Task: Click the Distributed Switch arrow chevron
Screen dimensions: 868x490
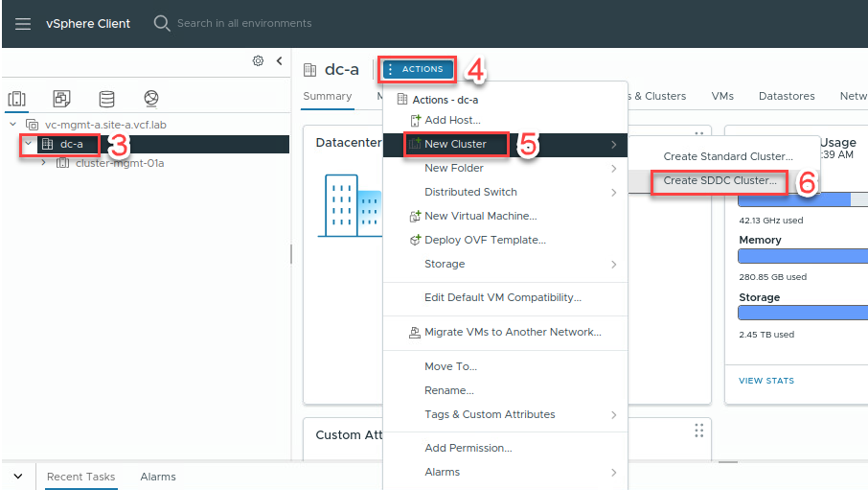Action: click(x=613, y=193)
